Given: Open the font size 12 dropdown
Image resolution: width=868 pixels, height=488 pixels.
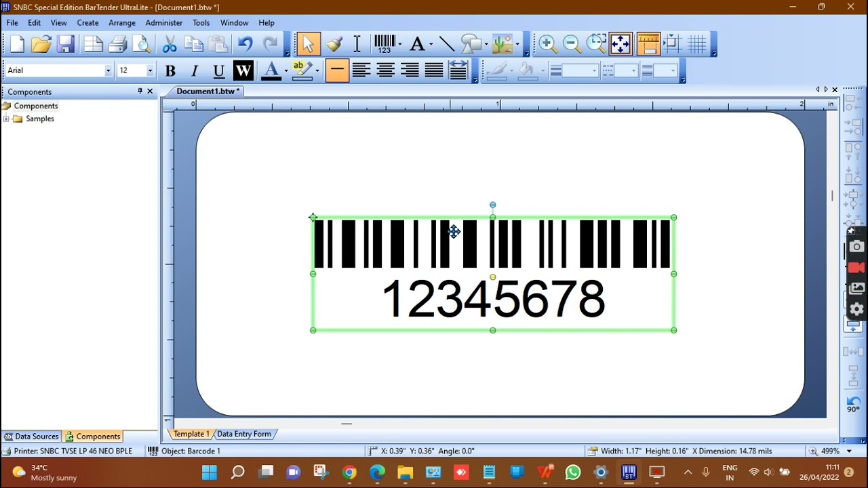Looking at the screenshot, I should coord(150,70).
